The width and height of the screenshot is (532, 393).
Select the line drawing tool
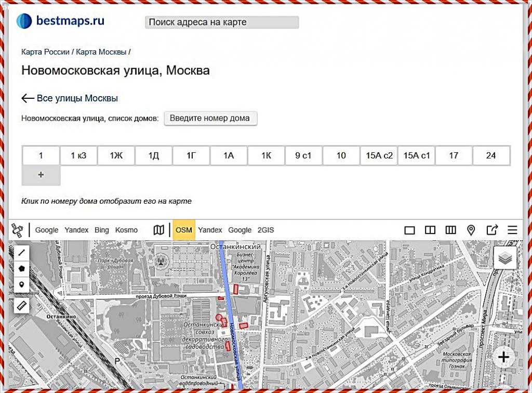coord(22,253)
